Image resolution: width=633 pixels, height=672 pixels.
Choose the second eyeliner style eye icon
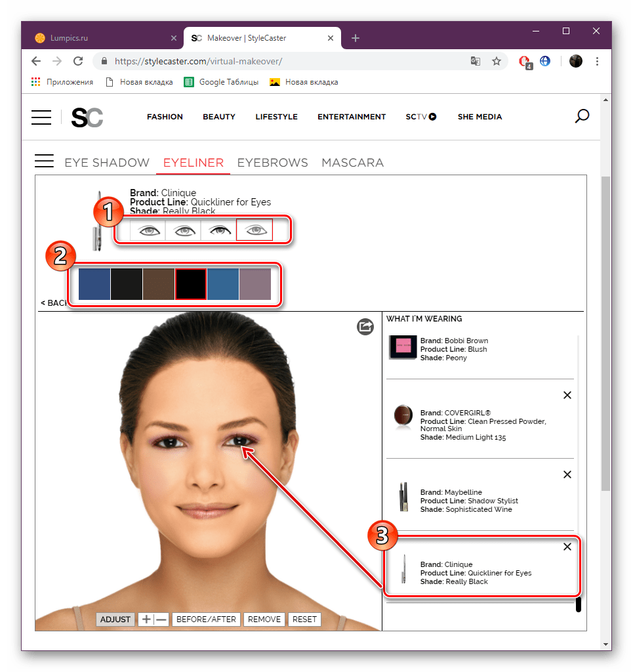184,230
